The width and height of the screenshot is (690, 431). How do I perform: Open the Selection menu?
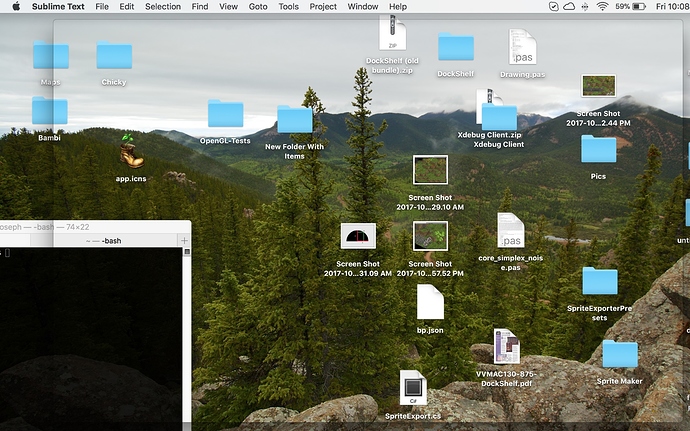coord(163,7)
